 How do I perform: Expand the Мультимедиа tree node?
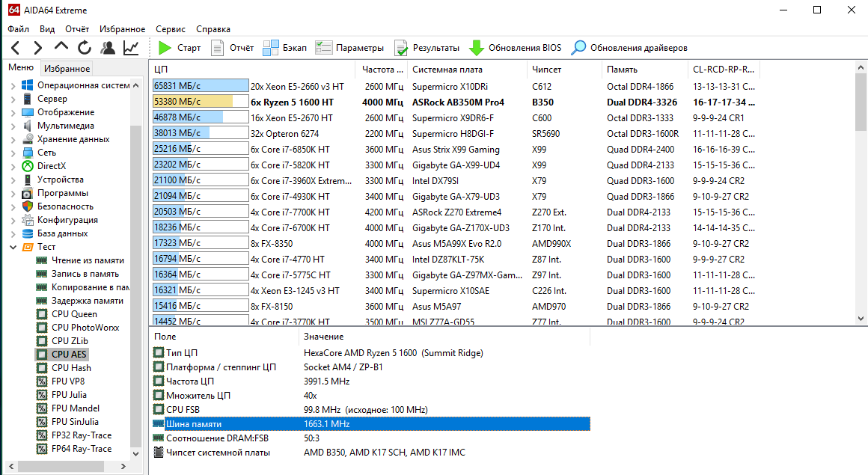[x=13, y=126]
